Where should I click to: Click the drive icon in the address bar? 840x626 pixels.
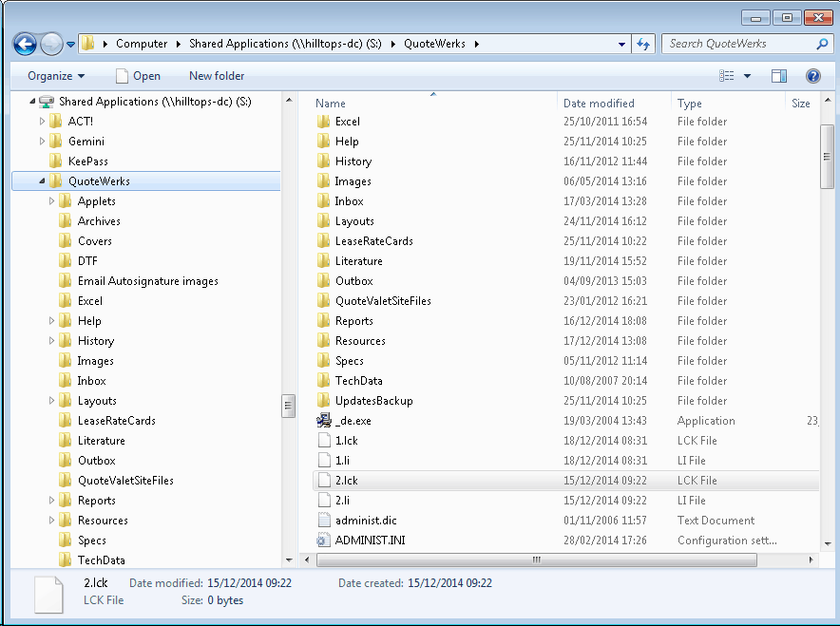(87, 44)
